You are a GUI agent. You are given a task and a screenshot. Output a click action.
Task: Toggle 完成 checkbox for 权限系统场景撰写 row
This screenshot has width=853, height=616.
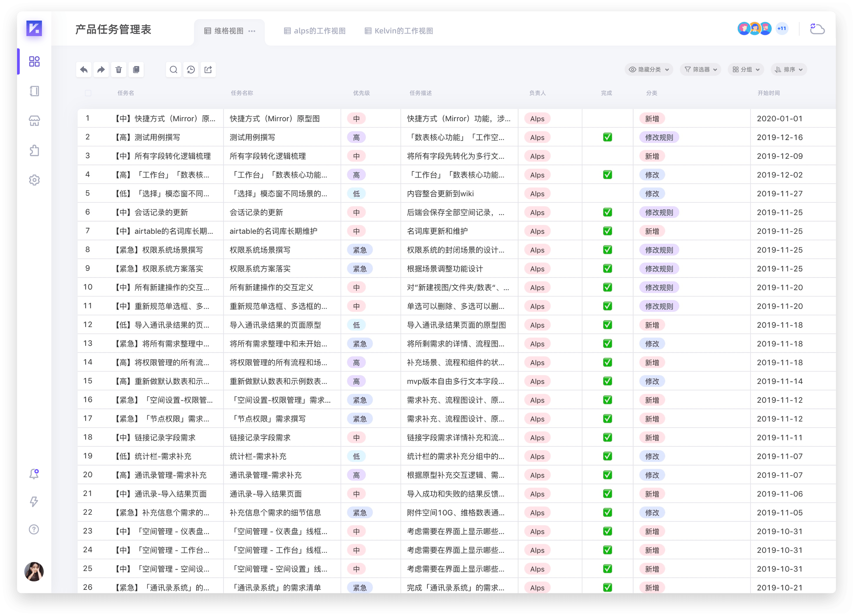(607, 250)
